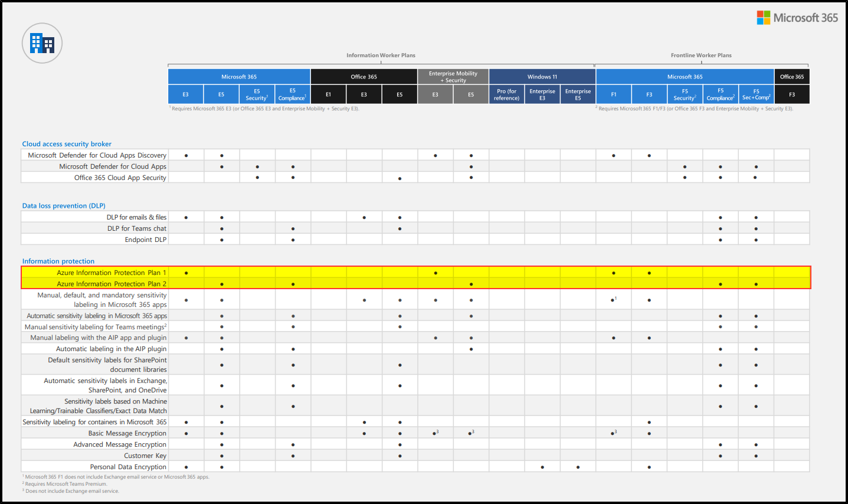Click the "Endpoint DLP" row label
Image resolution: width=848 pixels, height=504 pixels.
(x=146, y=240)
